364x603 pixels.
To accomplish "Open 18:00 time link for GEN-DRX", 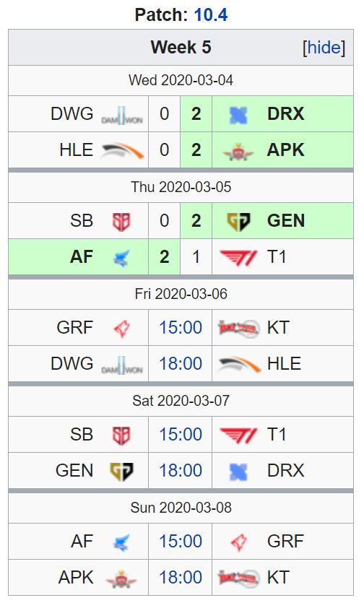I will [181, 470].
